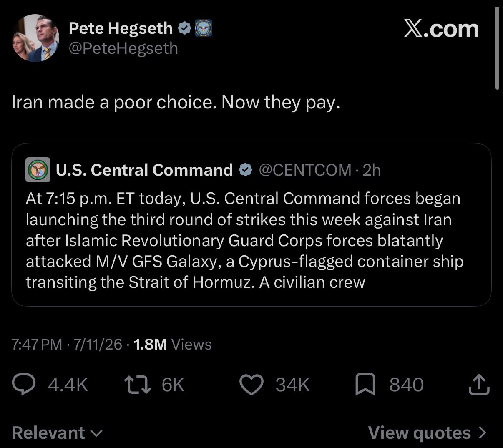Tap the Pete Hegseth display name
The height and width of the screenshot is (448, 503).
click(x=121, y=28)
